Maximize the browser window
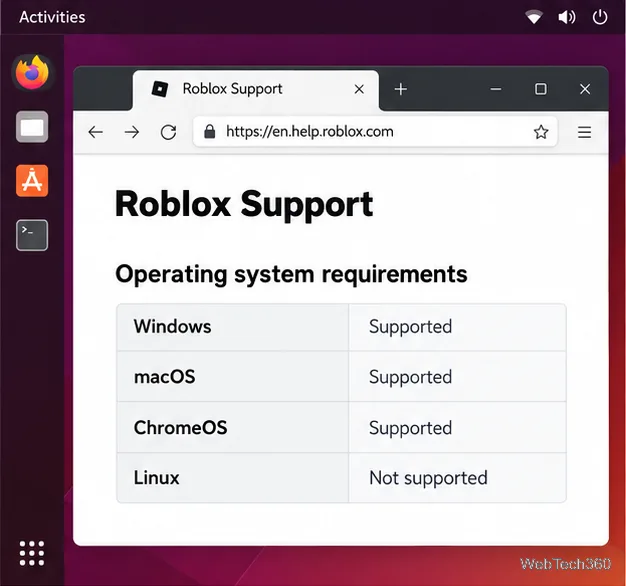The width and height of the screenshot is (626, 586). (x=541, y=89)
